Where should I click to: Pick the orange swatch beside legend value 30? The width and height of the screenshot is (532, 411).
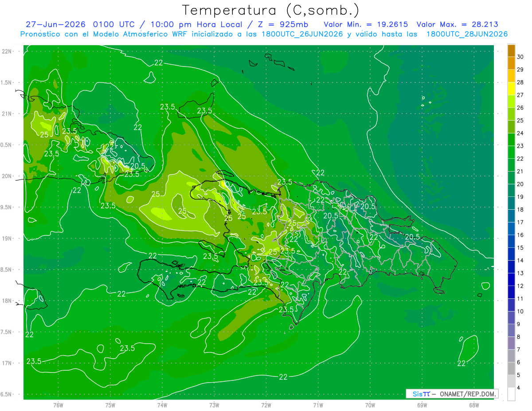tap(511, 51)
